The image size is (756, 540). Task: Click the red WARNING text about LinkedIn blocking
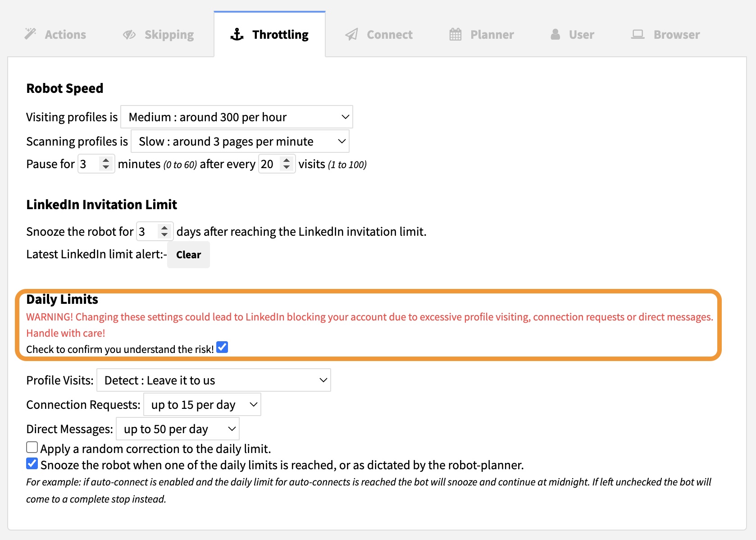coord(369,325)
